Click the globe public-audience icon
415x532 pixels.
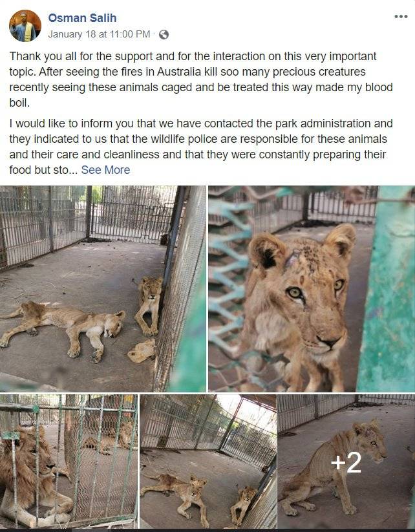coord(164,35)
